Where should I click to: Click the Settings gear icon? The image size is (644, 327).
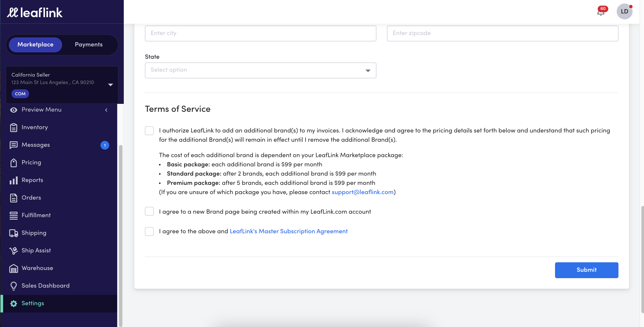13,303
